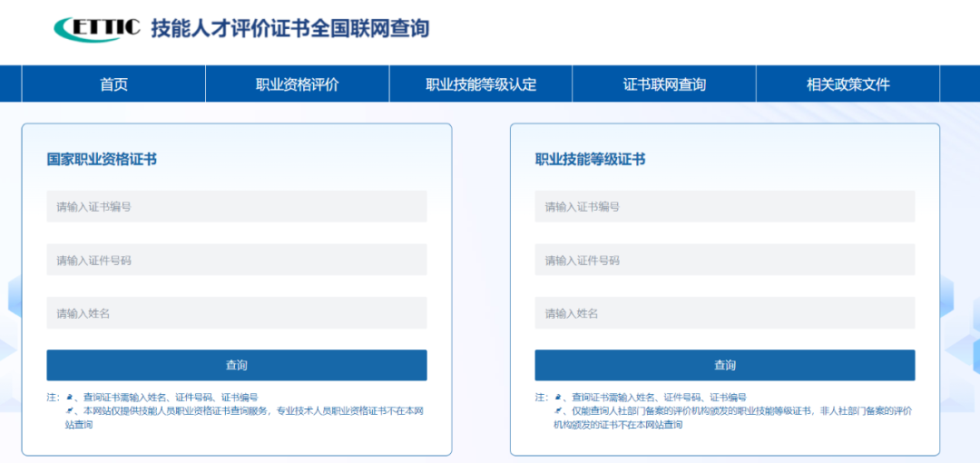Click first note bullet icon in 国家职业资格证书 panel
980x463 pixels.
70,398
